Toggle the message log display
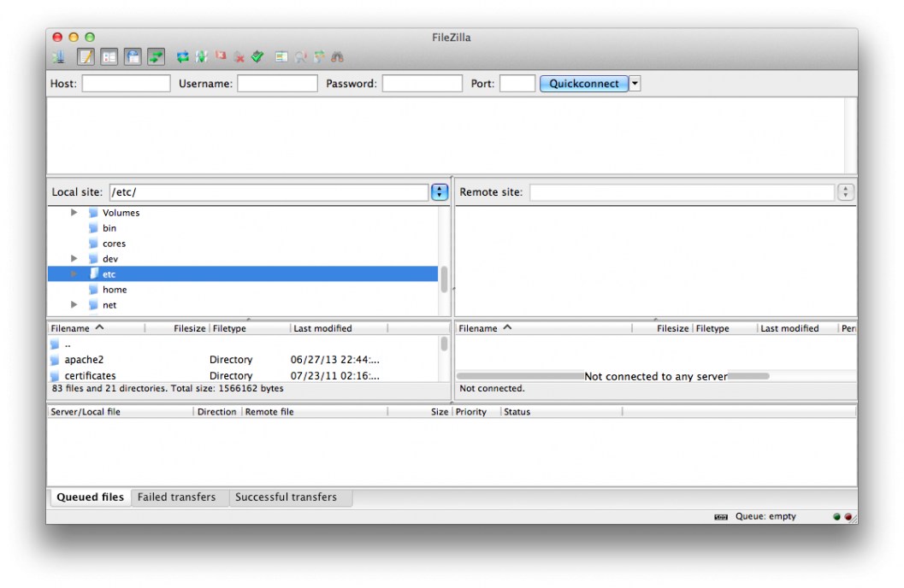Viewport: 904px width, 588px height. tap(86, 56)
